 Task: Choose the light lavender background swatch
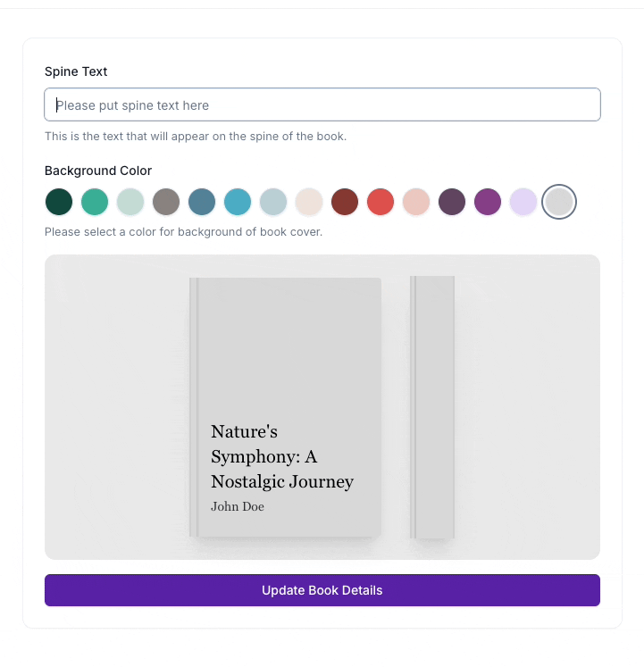(x=523, y=202)
